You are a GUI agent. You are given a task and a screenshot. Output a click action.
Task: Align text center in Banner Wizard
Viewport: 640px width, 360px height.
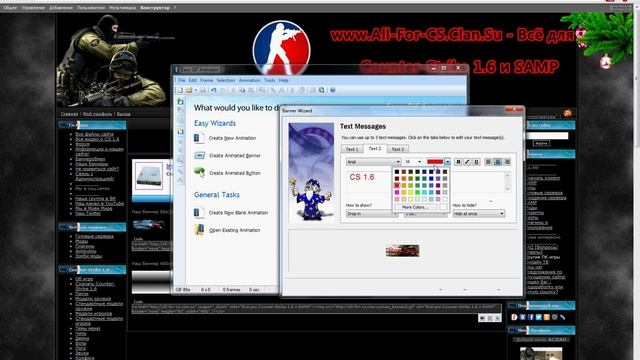(x=498, y=162)
